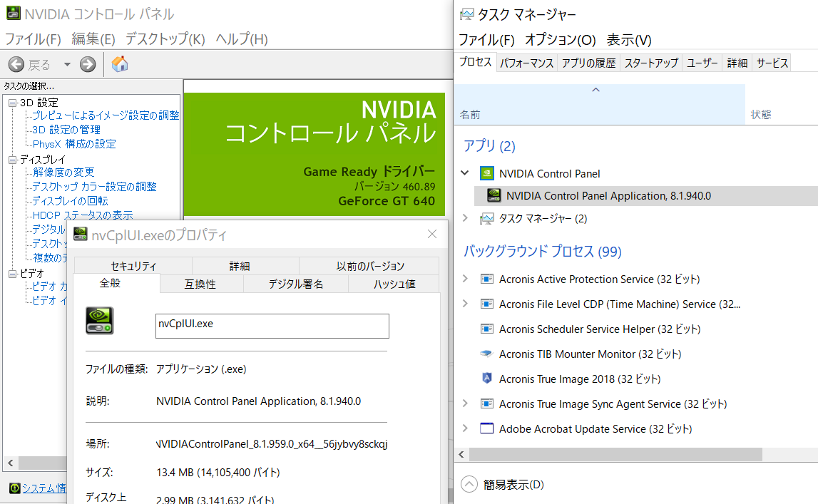Switch to サービス tab
This screenshot has width=818, height=504.
click(x=772, y=63)
